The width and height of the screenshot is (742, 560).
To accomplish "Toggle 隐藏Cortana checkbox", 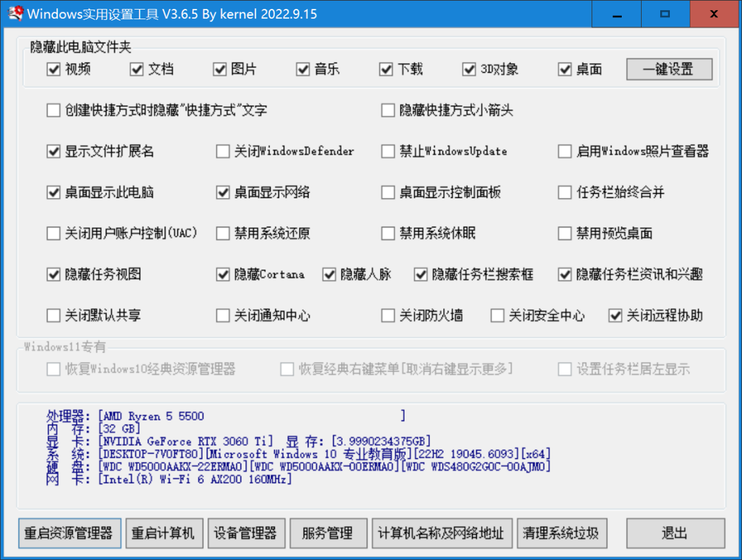I will pyautogui.click(x=223, y=275).
